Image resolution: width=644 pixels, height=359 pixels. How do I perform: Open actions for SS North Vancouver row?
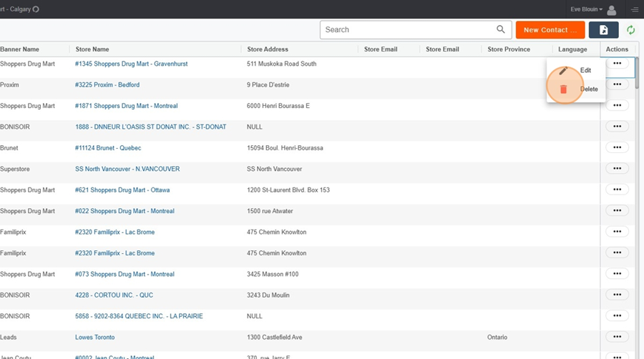[x=617, y=168]
